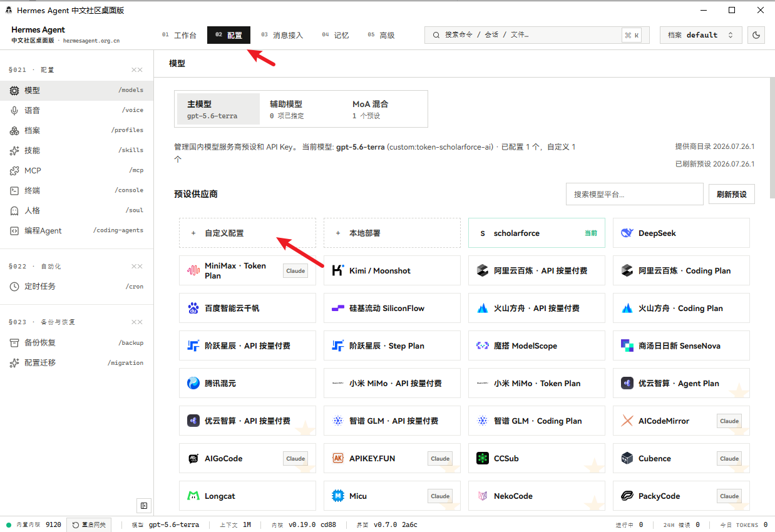Screen dimensions: 775x532
Task: Select the 人格 ghost icon
Action: [14, 210]
